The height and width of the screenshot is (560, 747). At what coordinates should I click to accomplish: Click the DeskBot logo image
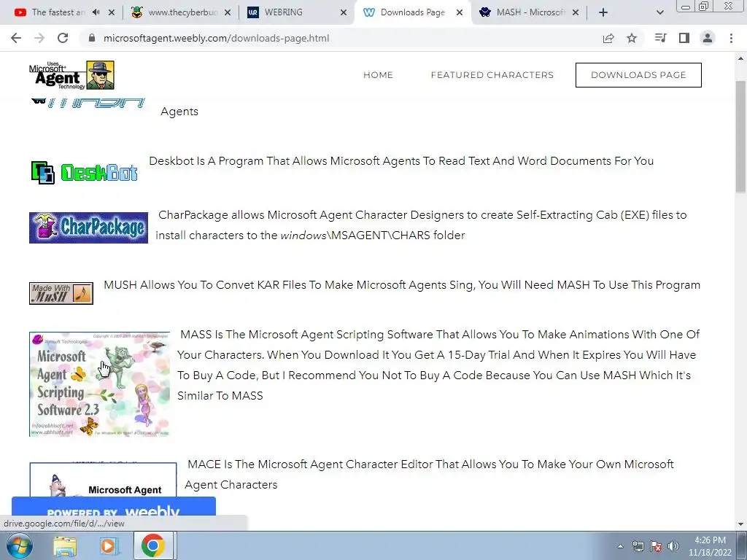pos(85,172)
